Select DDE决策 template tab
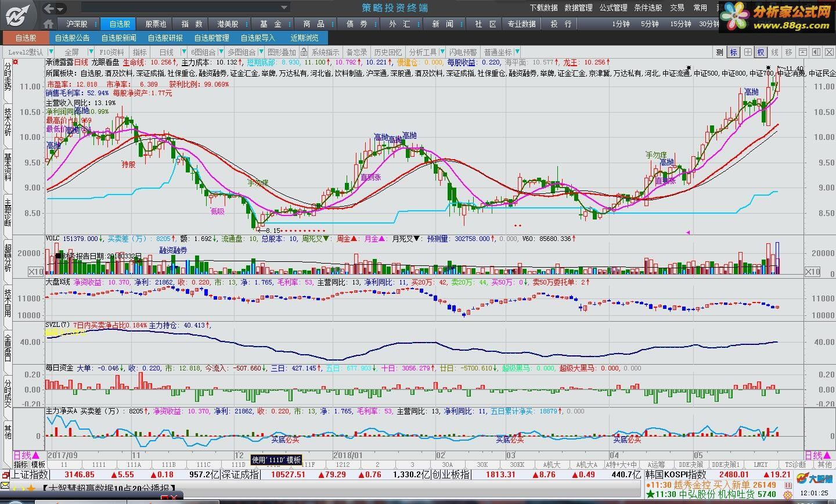 pyautogui.click(x=691, y=465)
